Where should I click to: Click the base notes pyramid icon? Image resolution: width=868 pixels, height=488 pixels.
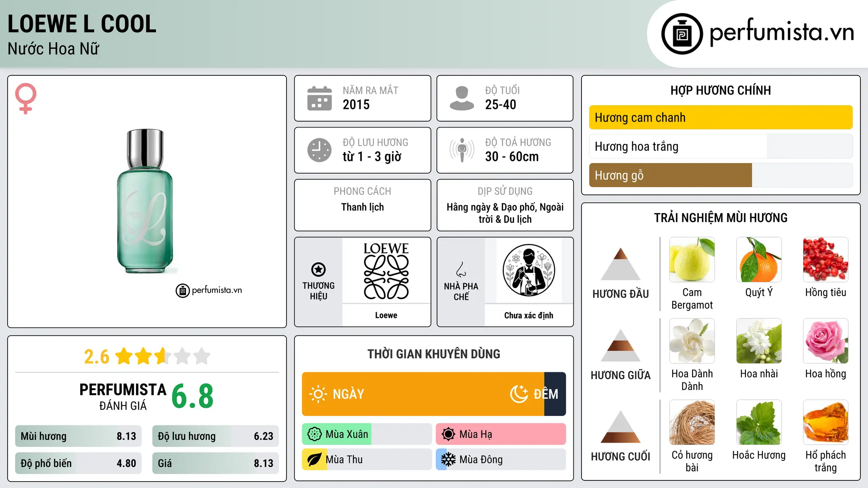620,427
